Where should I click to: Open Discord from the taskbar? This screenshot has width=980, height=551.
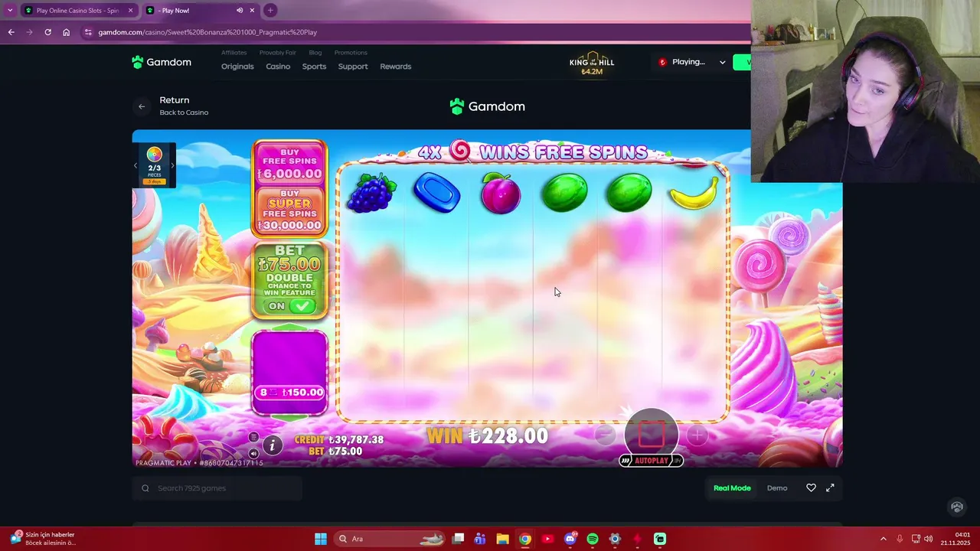point(570,539)
